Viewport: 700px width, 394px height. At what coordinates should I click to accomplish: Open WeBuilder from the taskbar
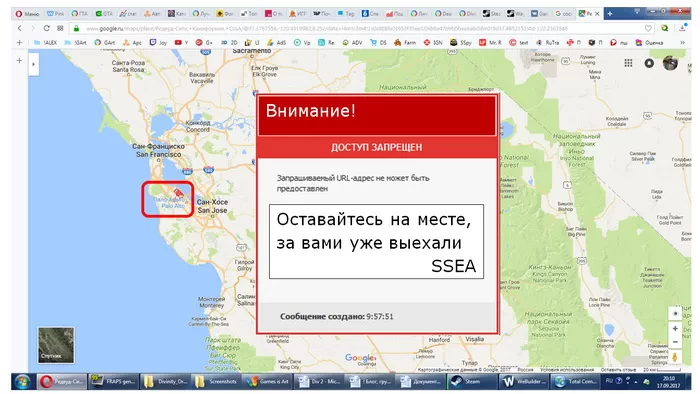click(523, 382)
